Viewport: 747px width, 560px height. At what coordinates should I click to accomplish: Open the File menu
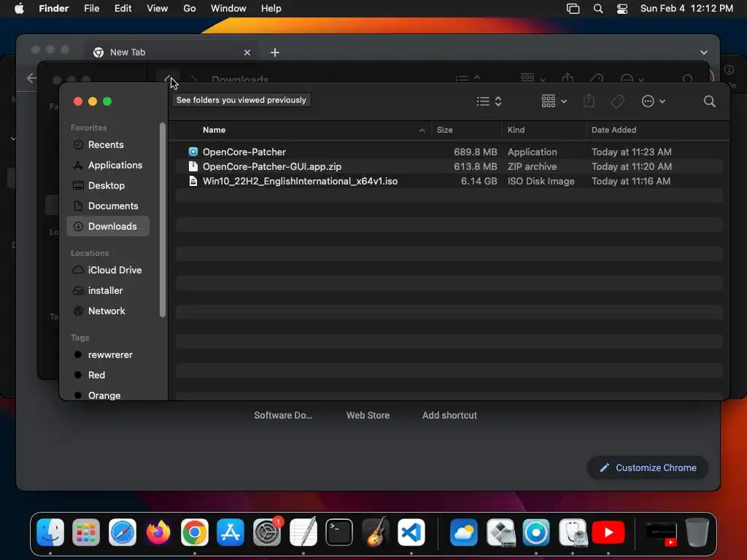coord(91,9)
